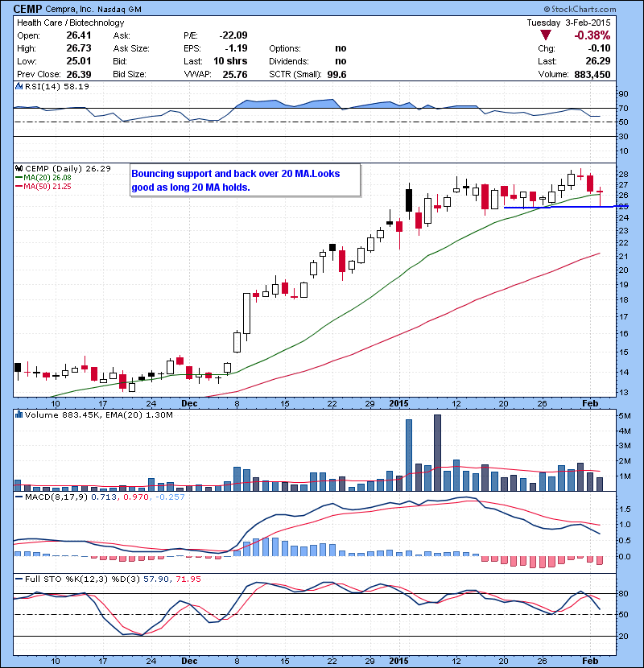Click the Open value 26.41

tap(79, 35)
